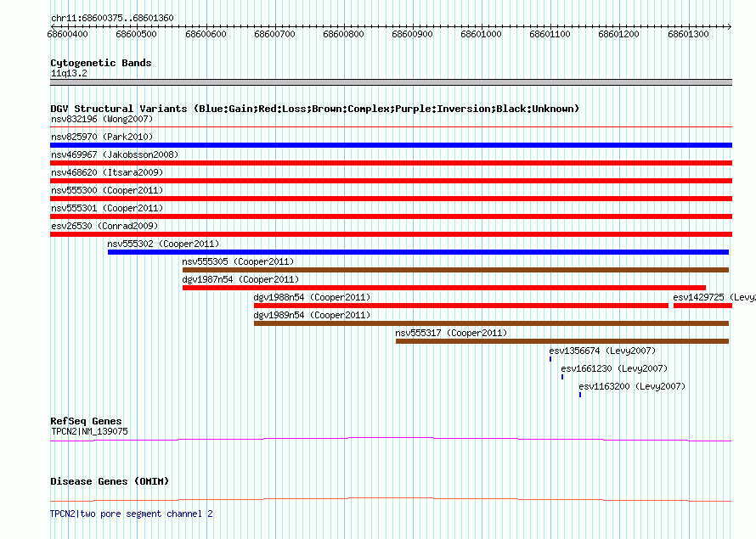This screenshot has width=756, height=539.
Task: Select the nsv555305 brown complex bar
Action: (455, 270)
